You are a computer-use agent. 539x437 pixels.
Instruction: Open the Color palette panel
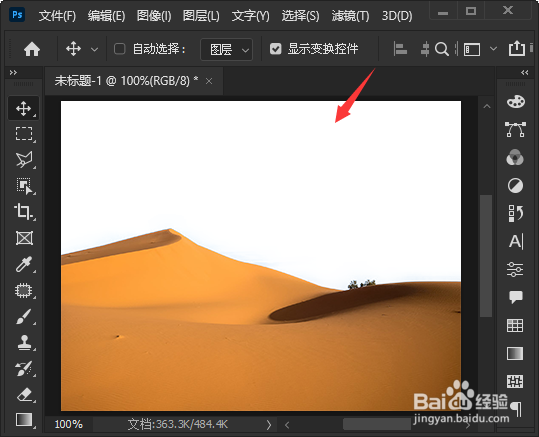pyautogui.click(x=515, y=102)
